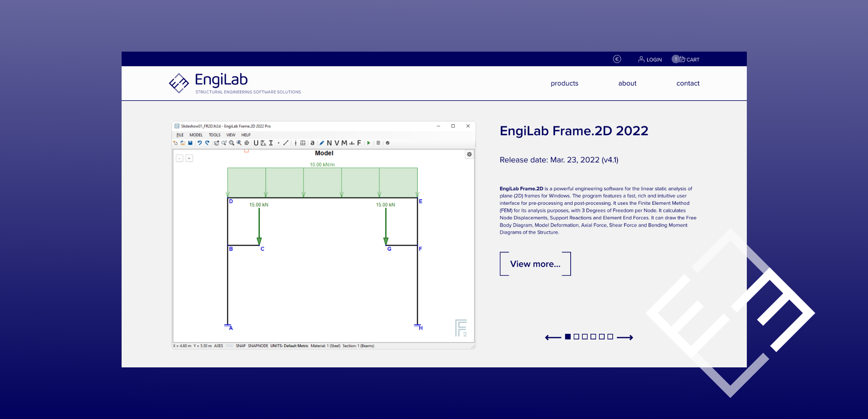Click the Euro currency selector icon
This screenshot has width=868, height=419.
pos(617,59)
